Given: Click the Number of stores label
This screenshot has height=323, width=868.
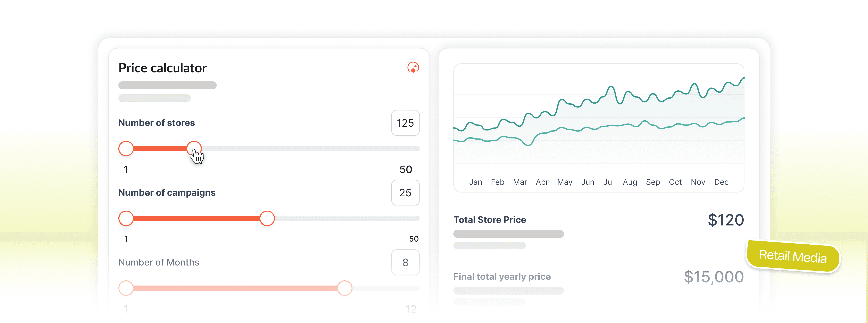Looking at the screenshot, I should 156,123.
